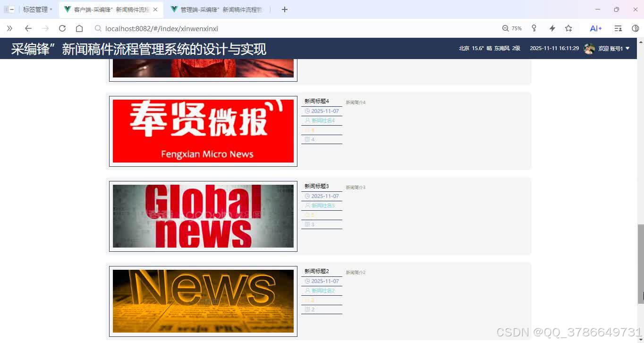Click the user avatar in the header
Image resolution: width=644 pixels, height=343 pixels.
click(x=589, y=48)
